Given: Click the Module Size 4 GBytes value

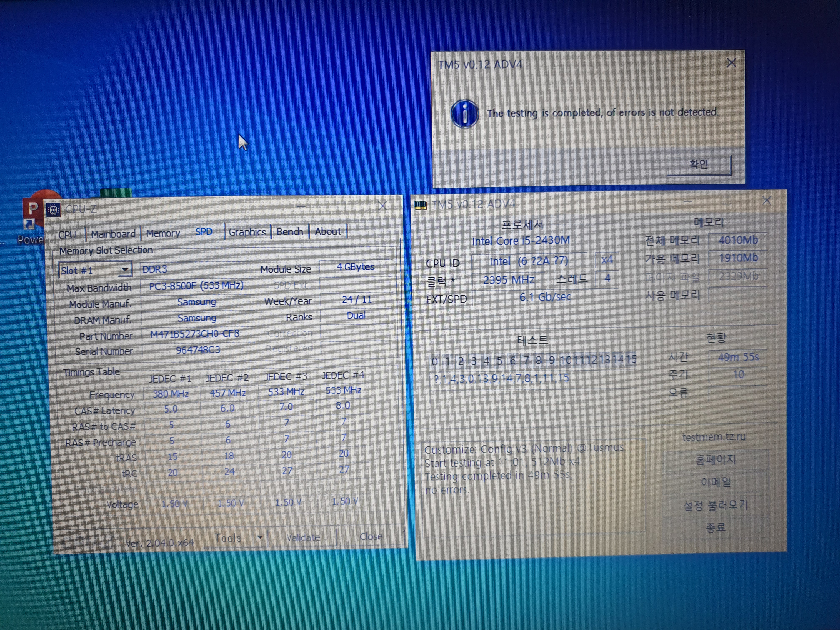Looking at the screenshot, I should 355,267.
